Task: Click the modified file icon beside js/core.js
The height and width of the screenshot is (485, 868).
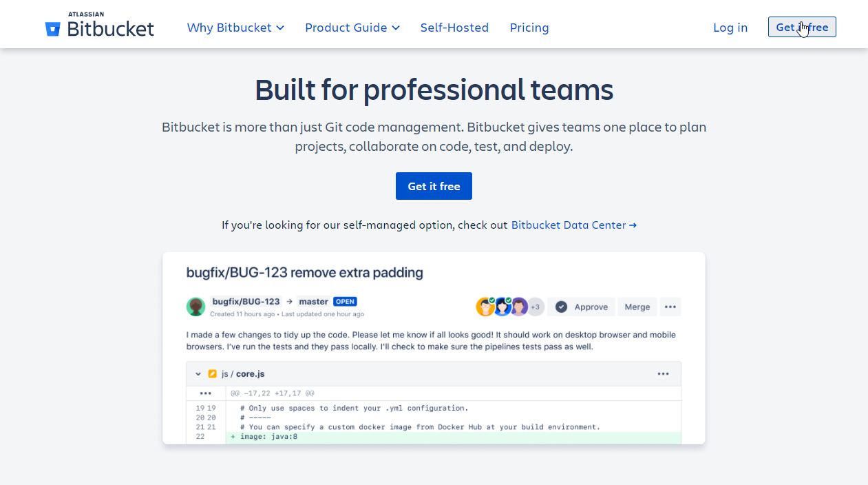Action: tap(213, 373)
